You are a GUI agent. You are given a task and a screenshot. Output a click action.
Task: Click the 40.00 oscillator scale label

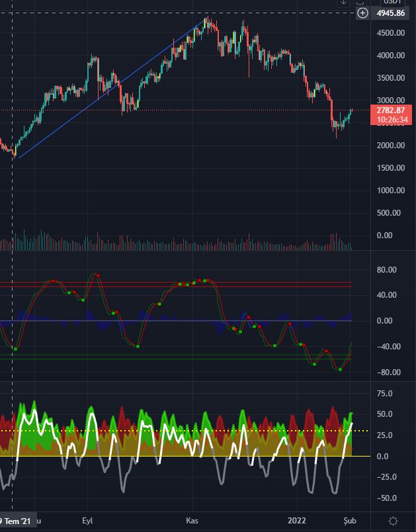(x=386, y=295)
